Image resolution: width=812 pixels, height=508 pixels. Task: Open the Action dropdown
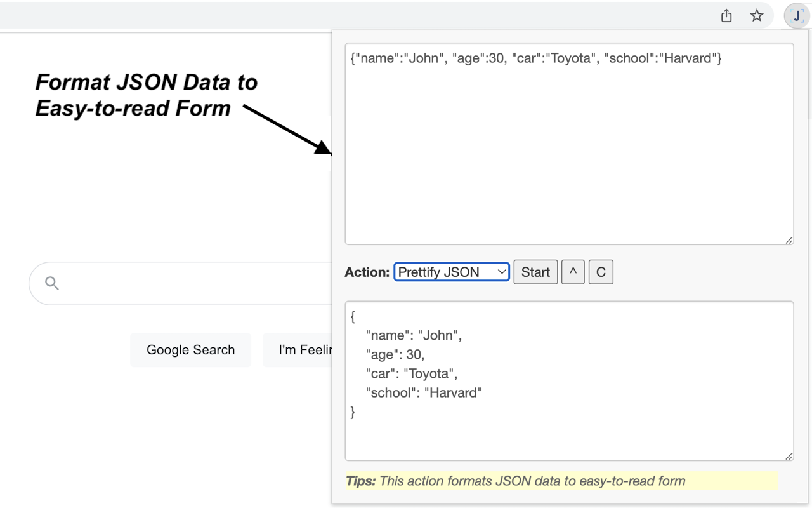(x=451, y=272)
